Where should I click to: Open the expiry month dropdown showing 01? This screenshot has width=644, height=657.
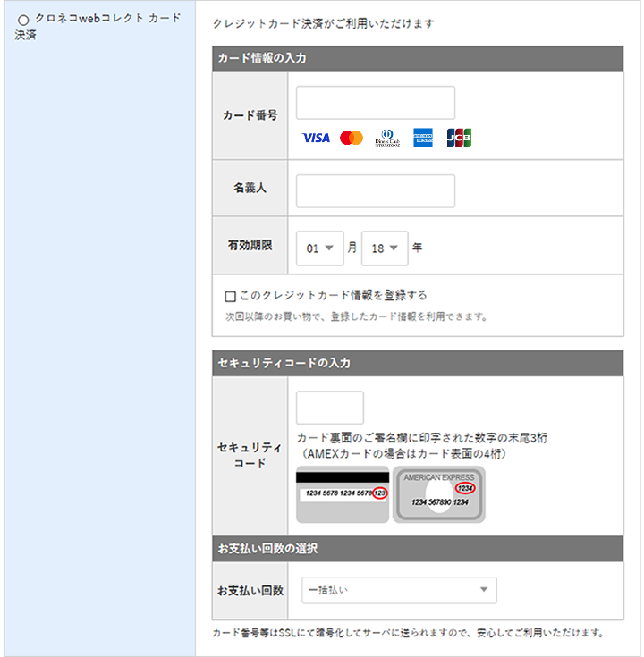coord(319,248)
